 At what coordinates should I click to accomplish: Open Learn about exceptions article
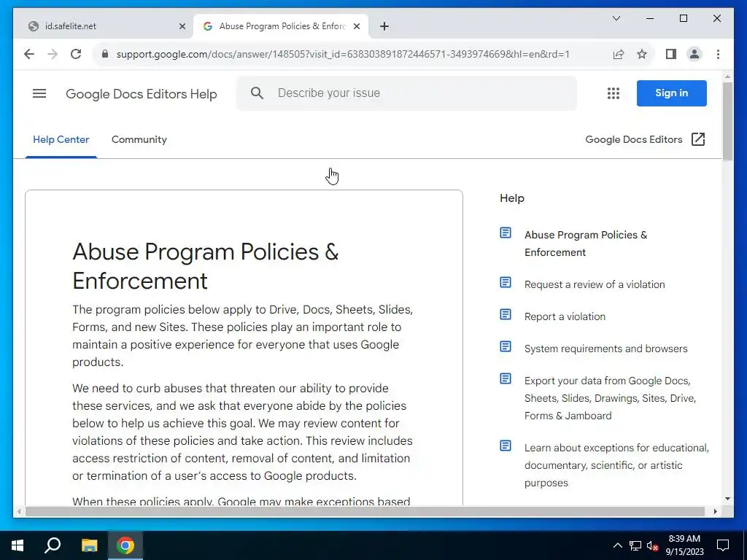(x=616, y=465)
